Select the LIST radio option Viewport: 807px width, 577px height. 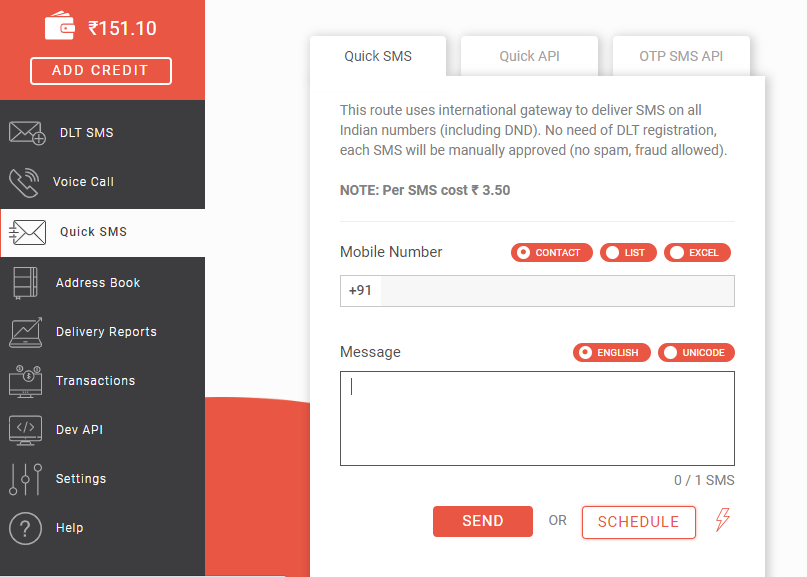tap(628, 253)
